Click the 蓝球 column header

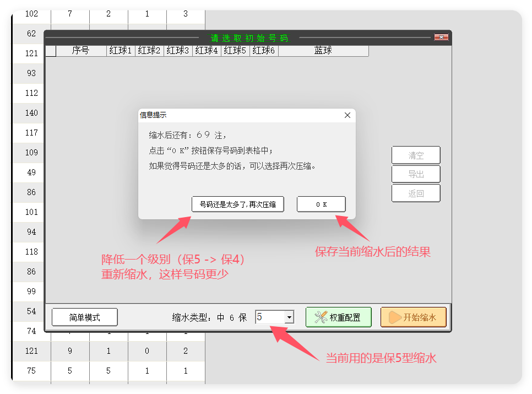pyautogui.click(x=322, y=51)
